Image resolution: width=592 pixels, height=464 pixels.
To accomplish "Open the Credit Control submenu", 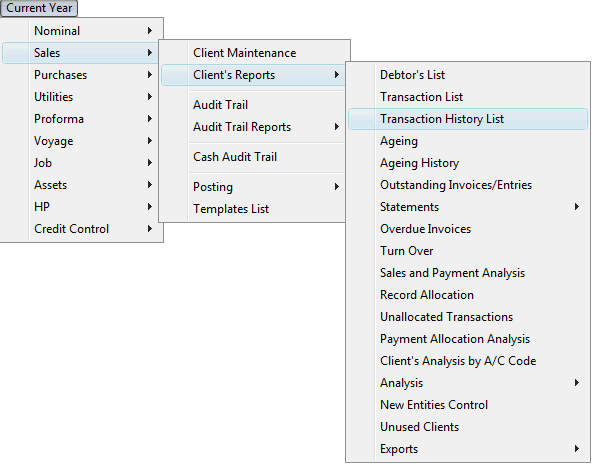I will pos(82,229).
